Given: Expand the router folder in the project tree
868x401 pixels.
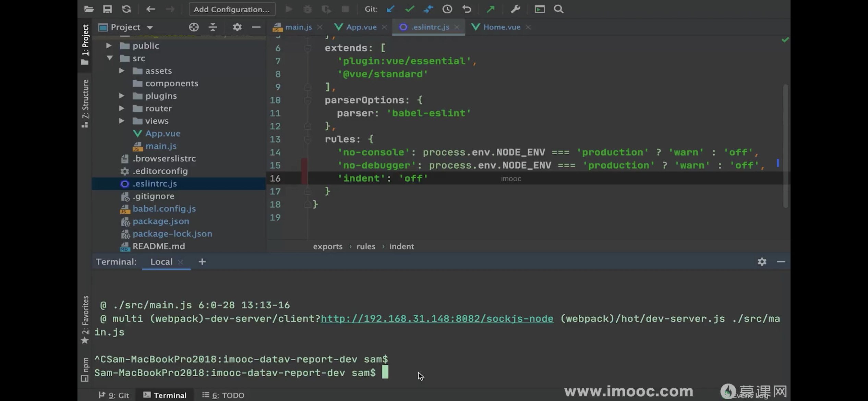Looking at the screenshot, I should 121,108.
